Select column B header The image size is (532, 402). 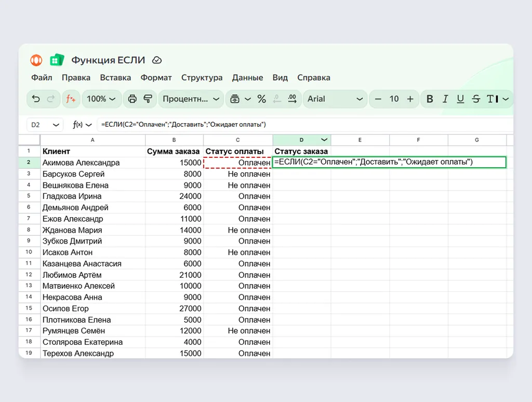point(174,140)
